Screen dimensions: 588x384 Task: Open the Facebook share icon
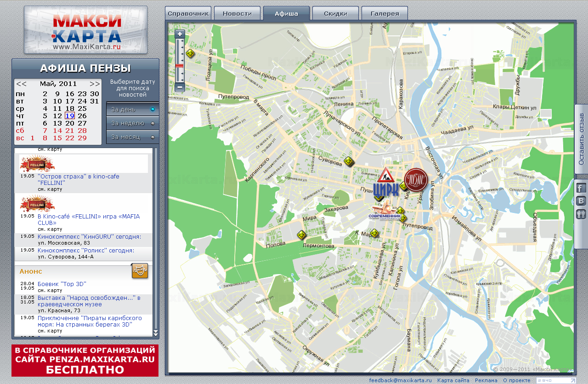(581, 188)
